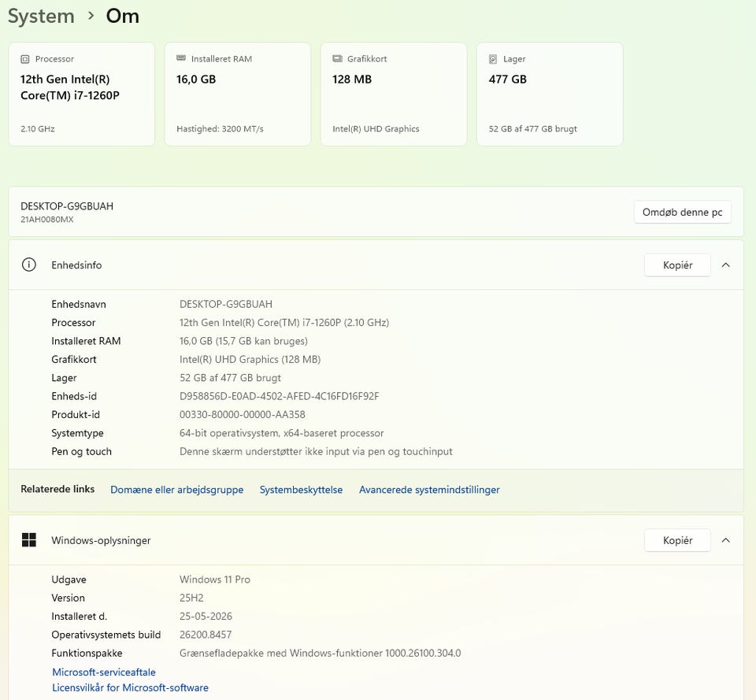Click Lager value in Enhedsinfo list
The image size is (756, 700).
(230, 377)
